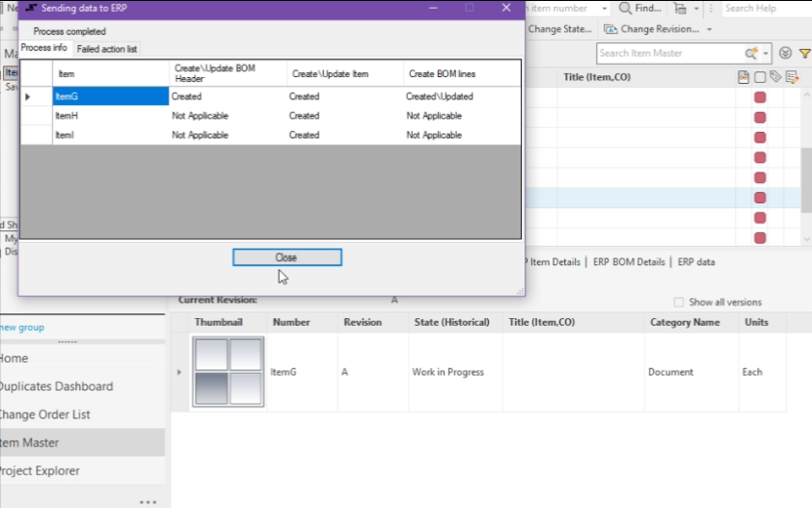This screenshot has width=812, height=508.
Task: Click the tag column header icon
Action: pos(775,77)
